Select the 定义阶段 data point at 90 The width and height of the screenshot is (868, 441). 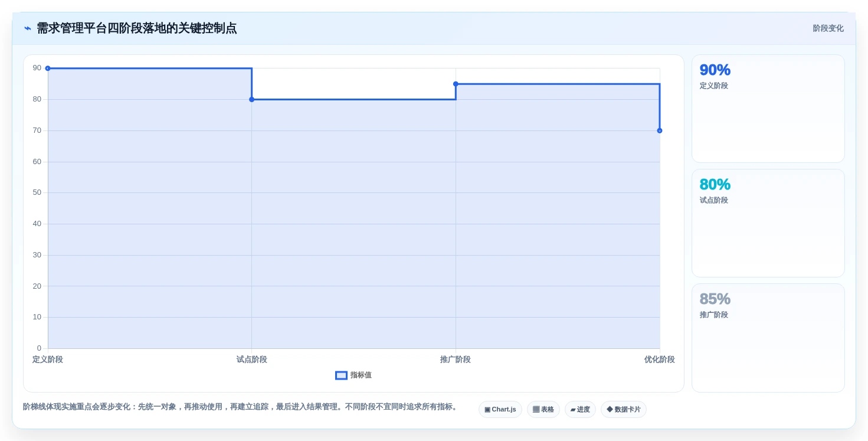click(48, 68)
